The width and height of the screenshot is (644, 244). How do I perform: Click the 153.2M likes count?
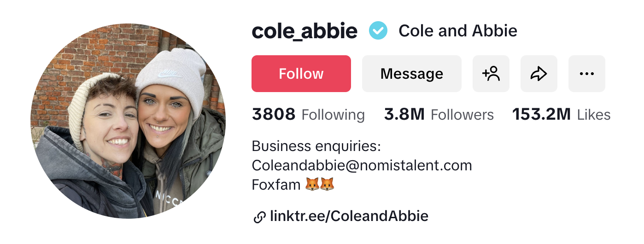[541, 114]
